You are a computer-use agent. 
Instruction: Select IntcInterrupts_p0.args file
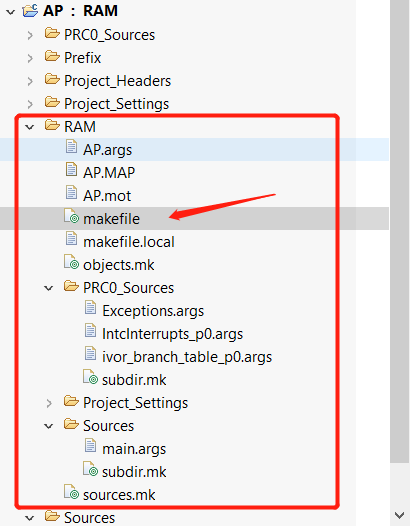[172, 334]
